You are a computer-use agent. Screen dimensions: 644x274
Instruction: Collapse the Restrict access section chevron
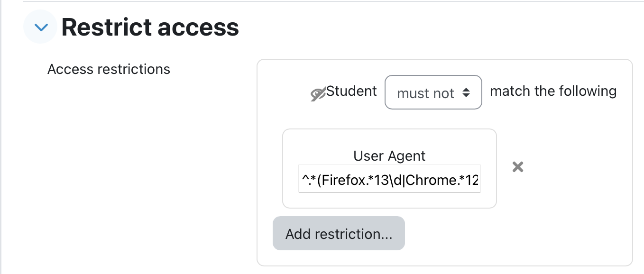pyautogui.click(x=41, y=27)
